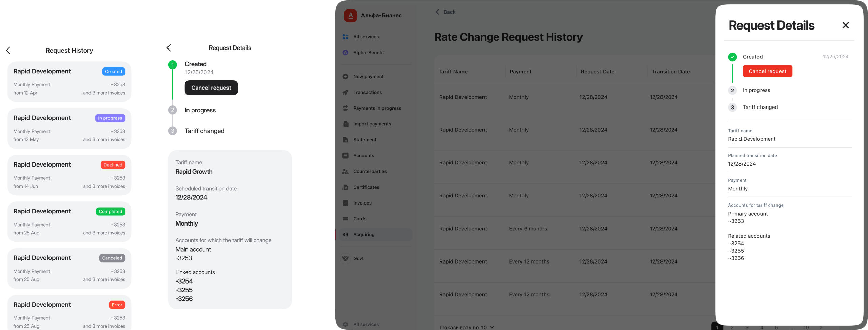Click the Every 6 months table row
The height and width of the screenshot is (330, 868).
click(x=574, y=229)
